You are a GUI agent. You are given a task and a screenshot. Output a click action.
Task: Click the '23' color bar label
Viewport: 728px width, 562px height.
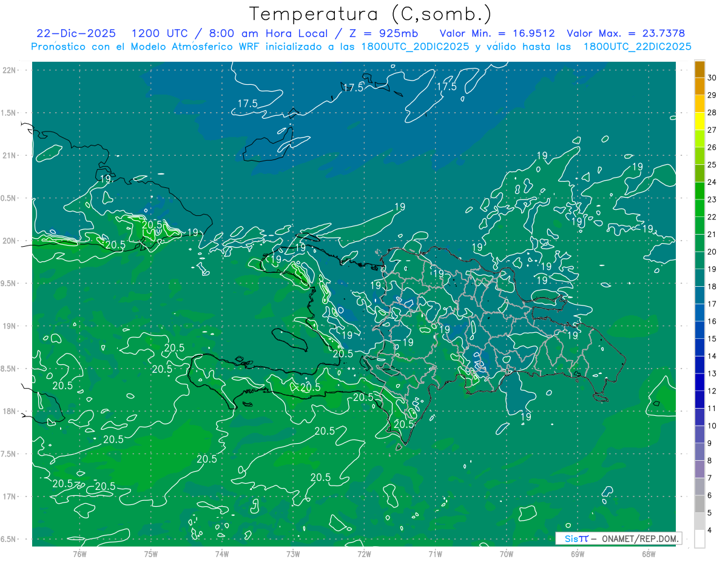coord(712,199)
